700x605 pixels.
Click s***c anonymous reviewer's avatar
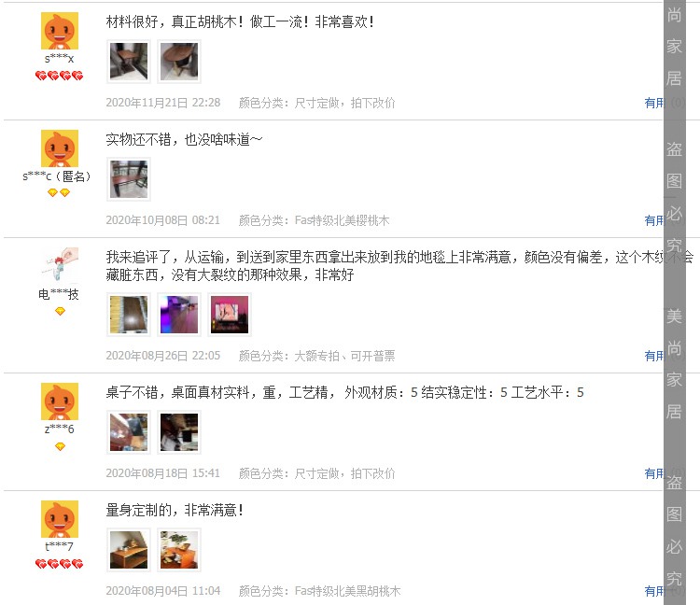60,148
